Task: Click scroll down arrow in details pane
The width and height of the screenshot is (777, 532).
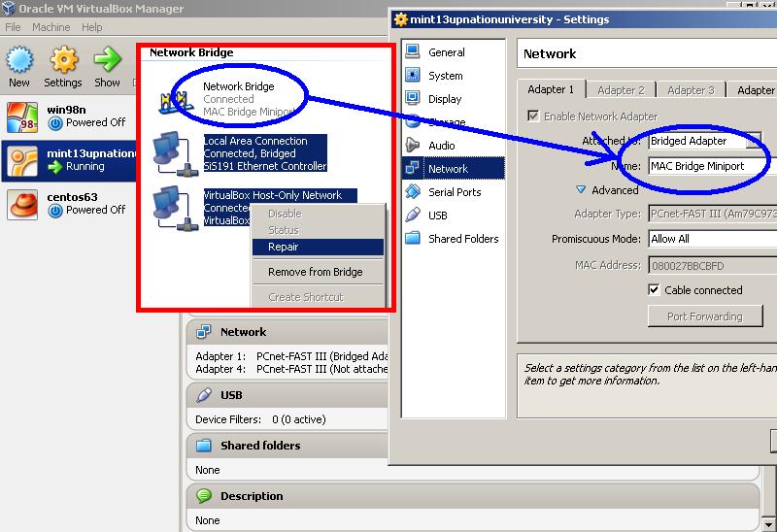Action: coord(768,523)
